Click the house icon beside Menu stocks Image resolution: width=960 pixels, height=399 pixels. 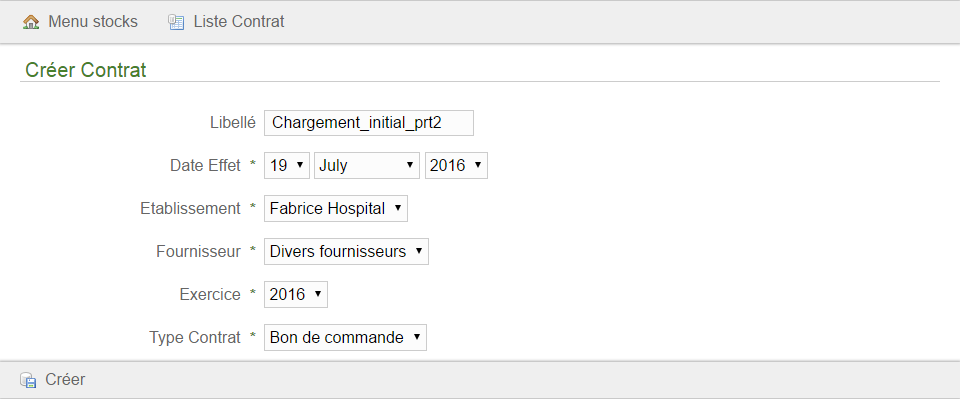[x=31, y=23]
